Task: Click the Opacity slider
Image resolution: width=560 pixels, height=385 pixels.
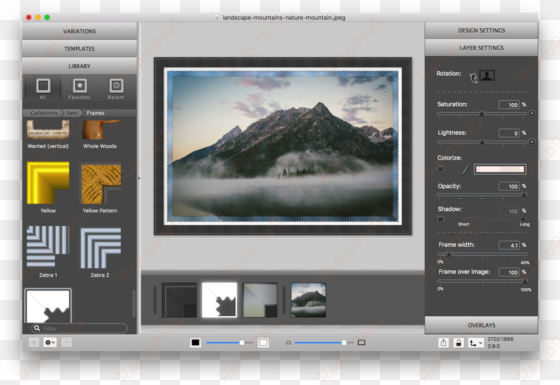Action: (x=482, y=195)
